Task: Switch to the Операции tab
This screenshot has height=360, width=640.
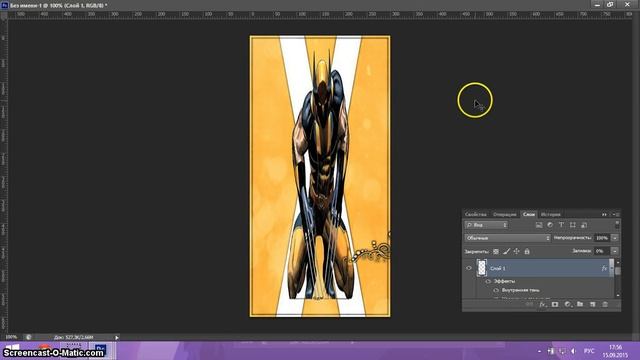Action: click(504, 214)
